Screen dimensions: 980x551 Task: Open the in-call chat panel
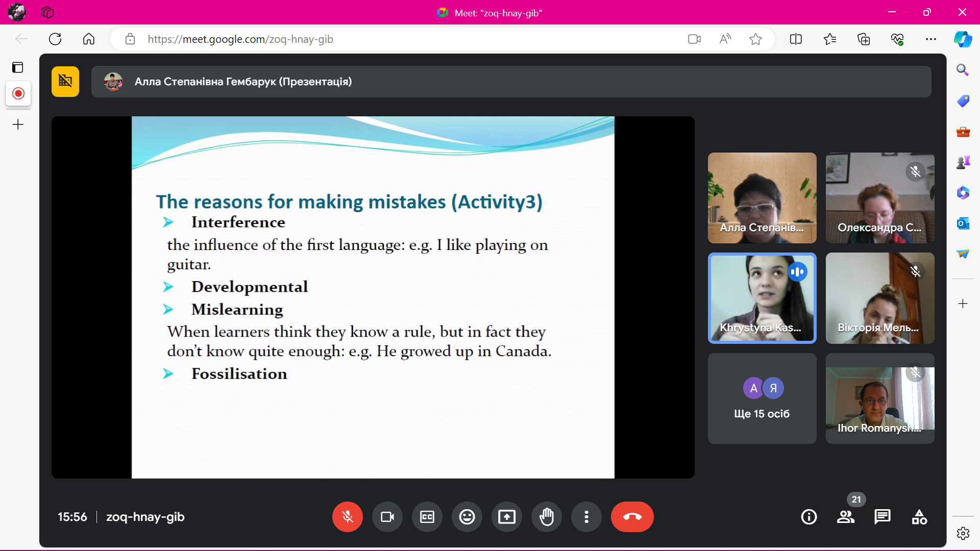(x=882, y=517)
